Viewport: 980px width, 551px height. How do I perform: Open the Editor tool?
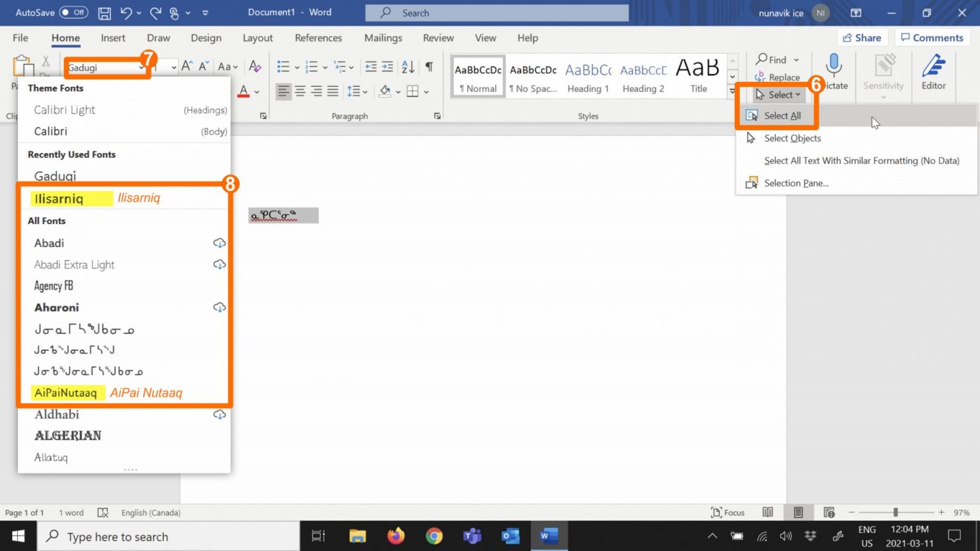tap(933, 73)
